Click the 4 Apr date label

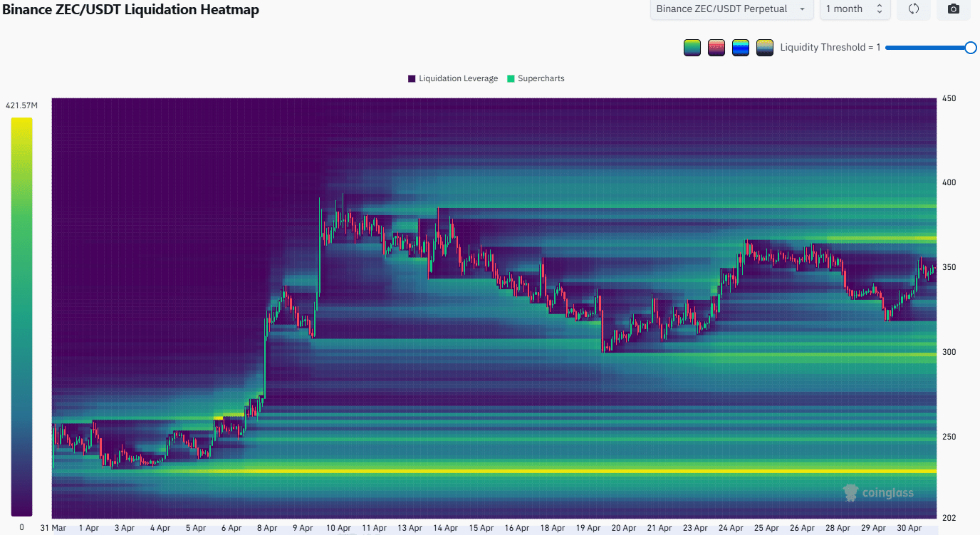click(x=160, y=528)
